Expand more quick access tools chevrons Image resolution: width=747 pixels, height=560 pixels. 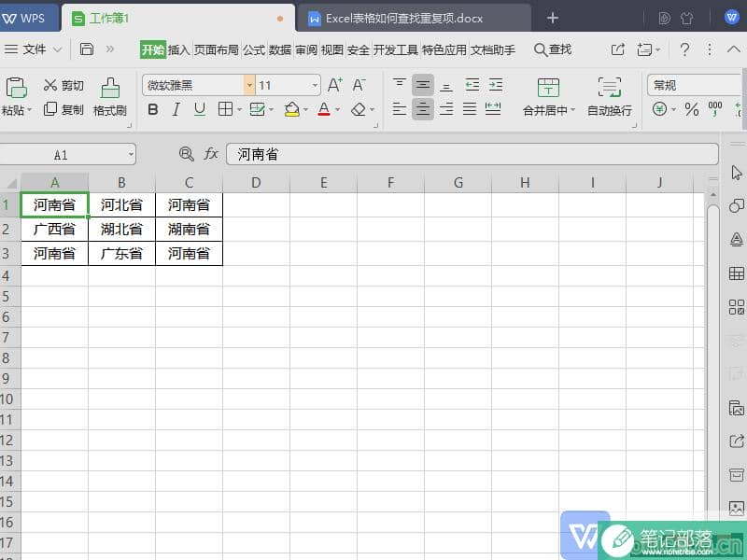[x=110, y=49]
